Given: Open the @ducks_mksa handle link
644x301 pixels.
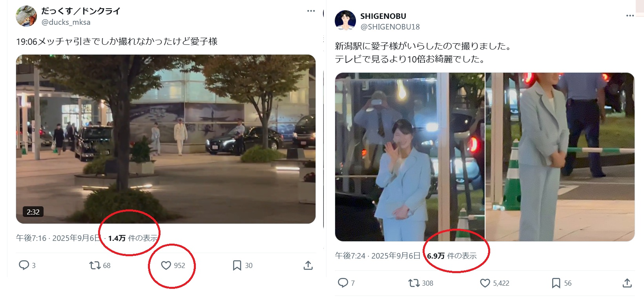Looking at the screenshot, I should coord(66,22).
